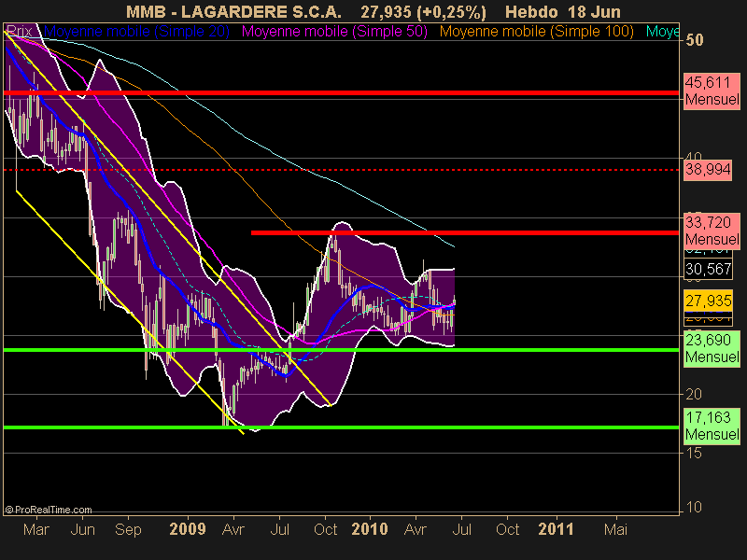The image size is (747, 560).
Task: Click Oct just before 2011
Action: [507, 529]
